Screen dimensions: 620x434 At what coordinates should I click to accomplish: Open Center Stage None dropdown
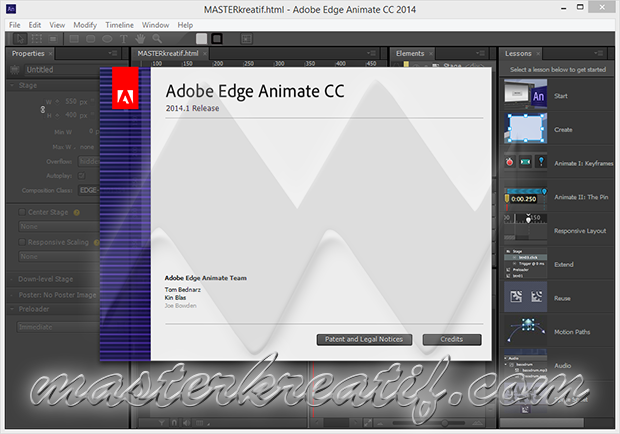(59, 226)
